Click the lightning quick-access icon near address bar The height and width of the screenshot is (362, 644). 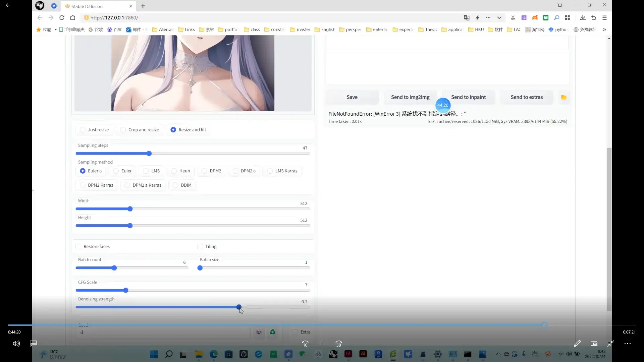[477, 18]
